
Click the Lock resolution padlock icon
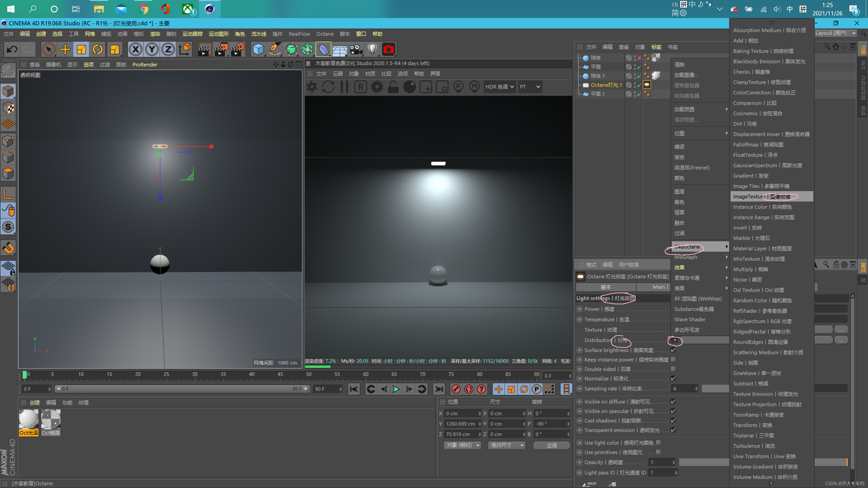pos(393,87)
